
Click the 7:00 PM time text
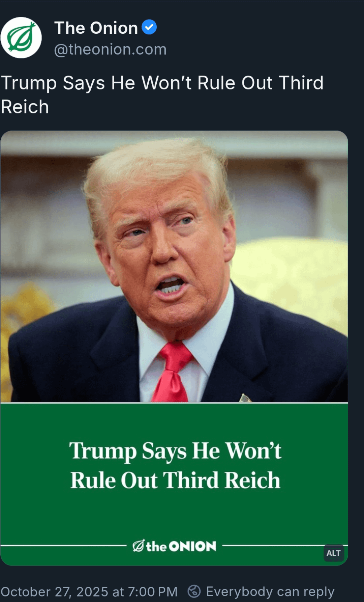pos(153,592)
